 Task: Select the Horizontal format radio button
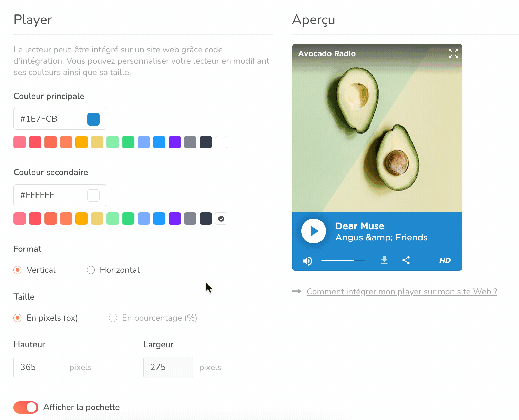[x=91, y=270]
